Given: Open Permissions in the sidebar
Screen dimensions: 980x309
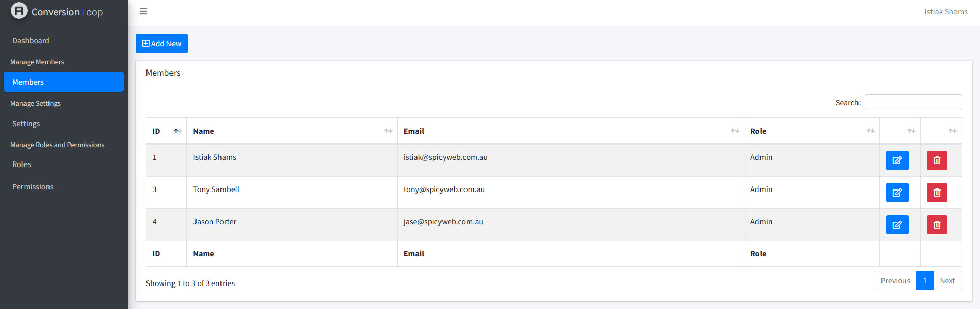Looking at the screenshot, I should tap(33, 187).
